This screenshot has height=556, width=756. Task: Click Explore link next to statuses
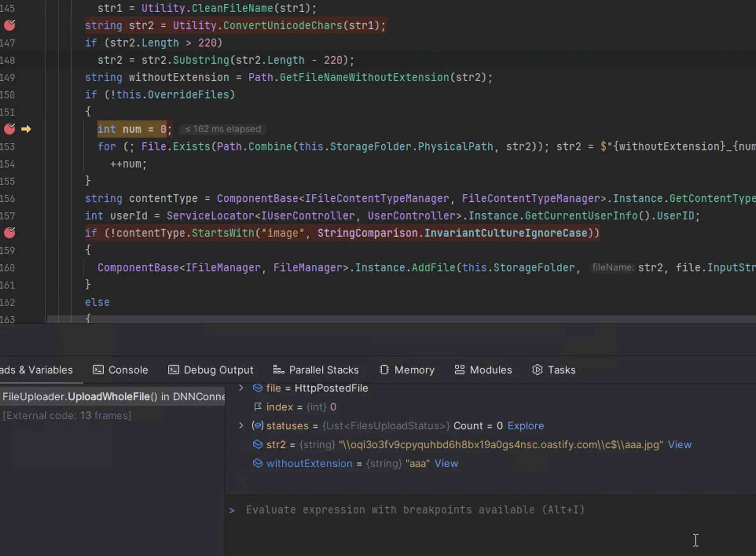tap(525, 426)
